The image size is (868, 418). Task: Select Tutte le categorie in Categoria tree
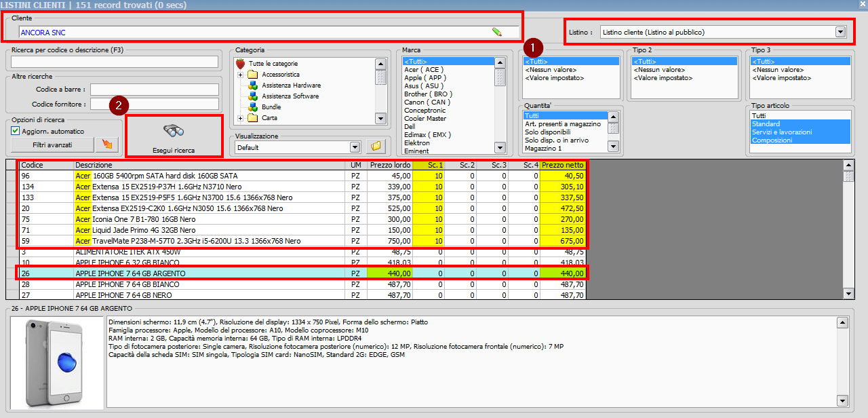coord(273,64)
